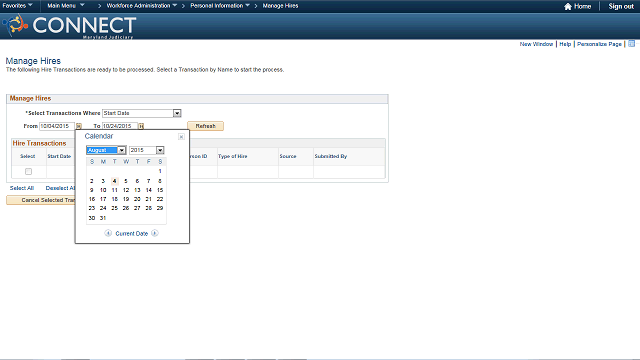640x360 pixels.
Task: Click the Sign out link
Action: click(x=621, y=6)
